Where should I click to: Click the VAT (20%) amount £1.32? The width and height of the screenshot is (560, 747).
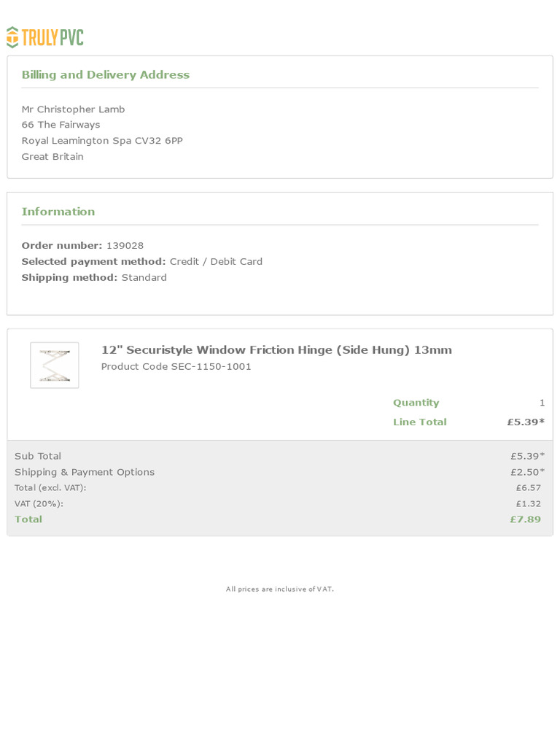tap(528, 504)
